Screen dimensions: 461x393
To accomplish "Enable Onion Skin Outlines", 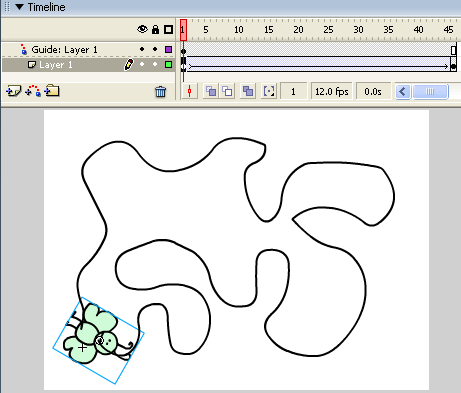I will coord(227,91).
